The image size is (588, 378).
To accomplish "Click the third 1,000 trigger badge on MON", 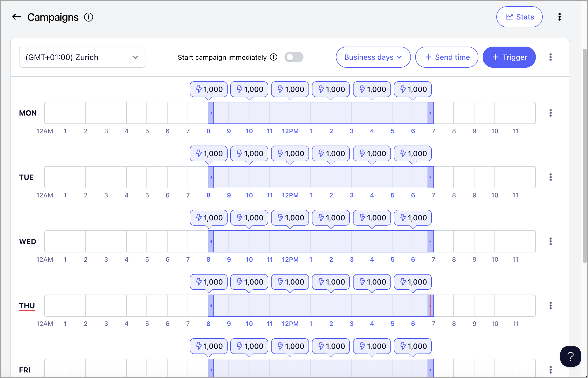I will click(290, 89).
